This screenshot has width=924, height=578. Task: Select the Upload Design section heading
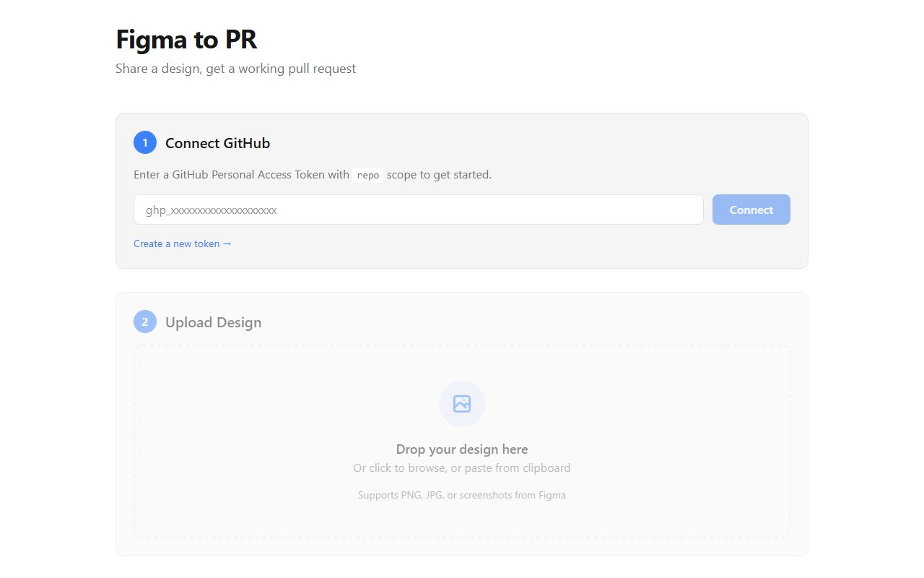point(213,322)
